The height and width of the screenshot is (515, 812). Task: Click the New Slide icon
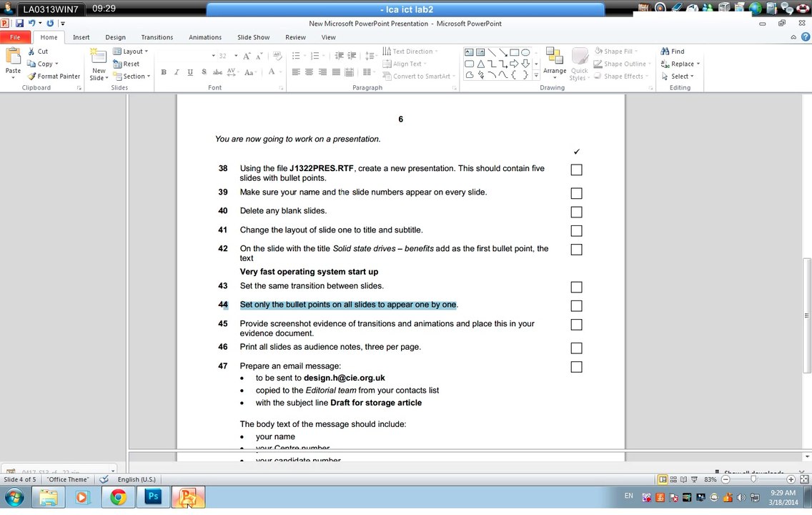pos(99,57)
